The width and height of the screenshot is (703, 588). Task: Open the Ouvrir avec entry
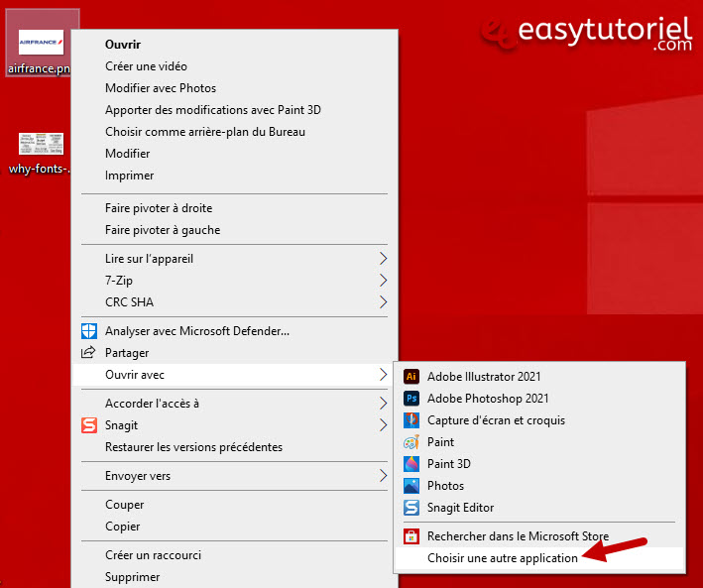234,375
